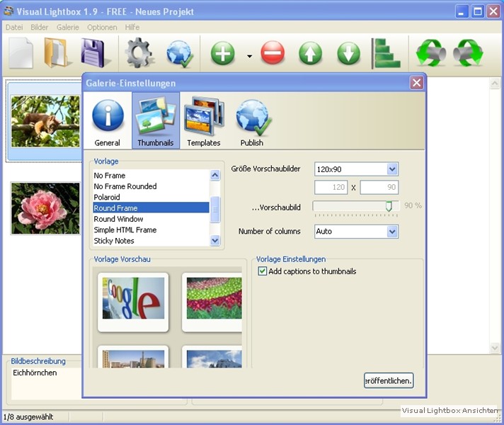The height and width of the screenshot is (425, 504).
Task: Open project using the folder icon
Action: pos(57,53)
